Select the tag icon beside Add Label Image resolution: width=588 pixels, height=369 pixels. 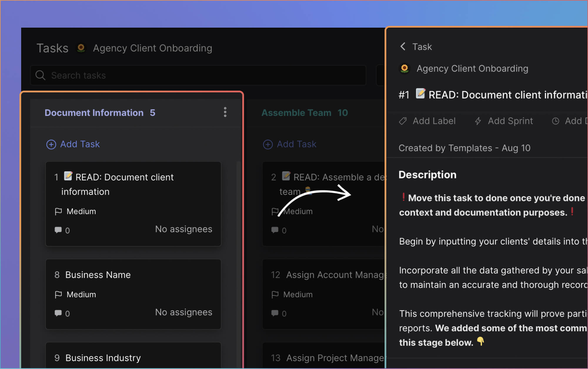402,121
